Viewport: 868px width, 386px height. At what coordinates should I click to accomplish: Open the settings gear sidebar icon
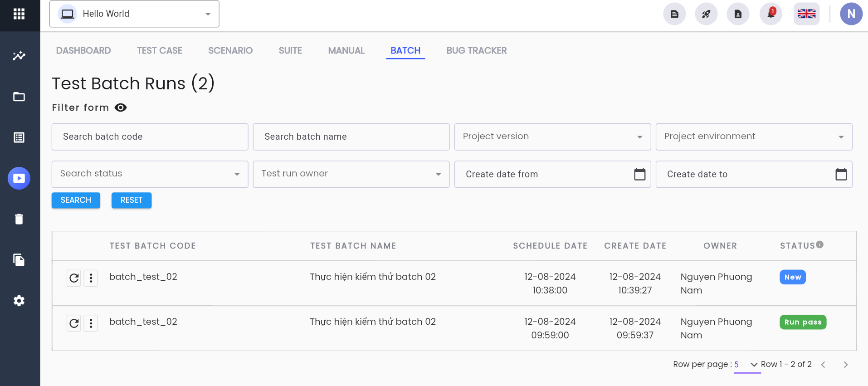(x=19, y=301)
